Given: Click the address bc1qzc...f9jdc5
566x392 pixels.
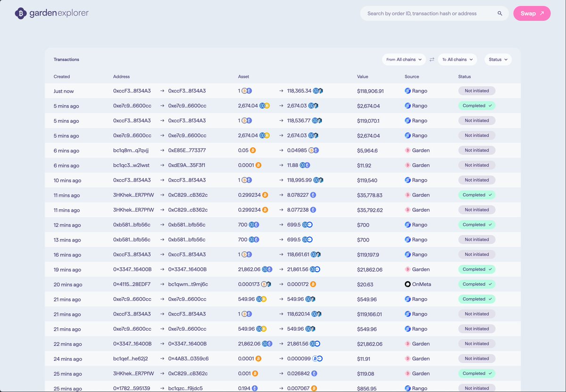Looking at the screenshot, I should (185, 388).
